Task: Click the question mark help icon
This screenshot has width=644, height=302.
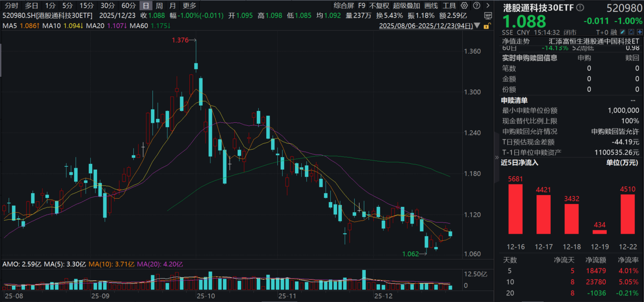Action: tap(476, 6)
